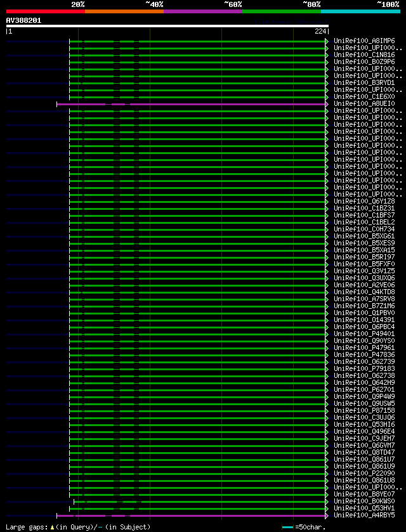Select the UniRef100_Q3UXQ6 label
The image size is (406, 532).
[364, 278]
